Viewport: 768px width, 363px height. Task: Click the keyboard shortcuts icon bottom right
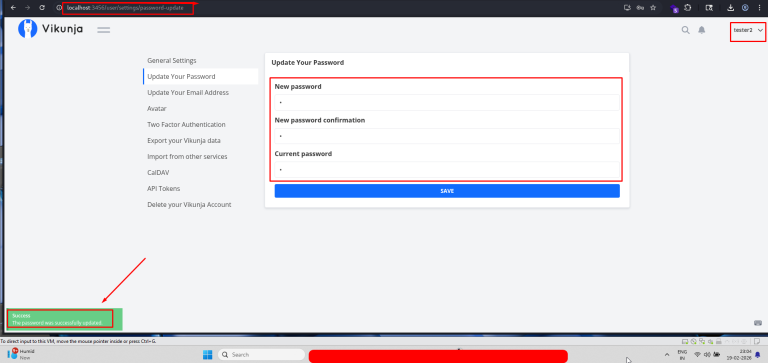(757, 322)
